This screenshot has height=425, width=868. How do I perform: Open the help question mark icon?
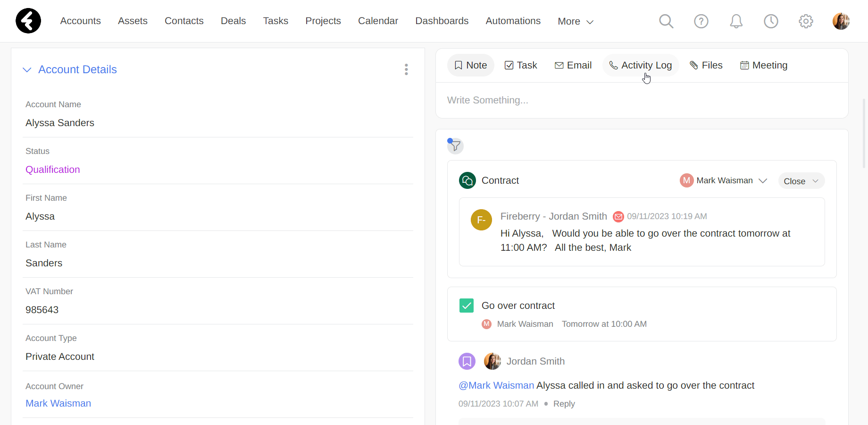(x=701, y=21)
